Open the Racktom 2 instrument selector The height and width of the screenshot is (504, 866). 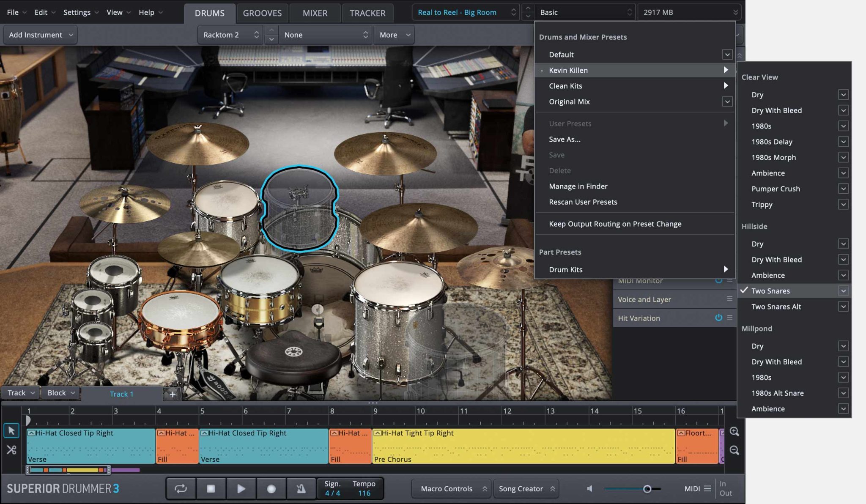pos(230,35)
